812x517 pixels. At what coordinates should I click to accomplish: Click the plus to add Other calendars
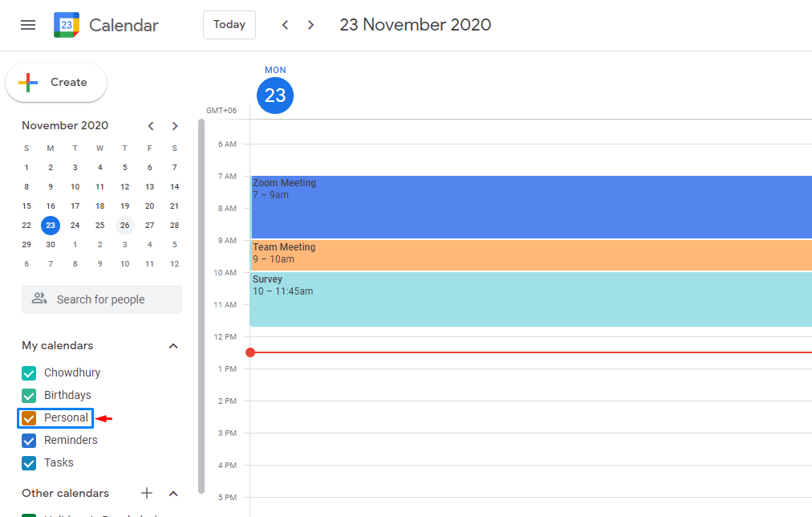(146, 493)
